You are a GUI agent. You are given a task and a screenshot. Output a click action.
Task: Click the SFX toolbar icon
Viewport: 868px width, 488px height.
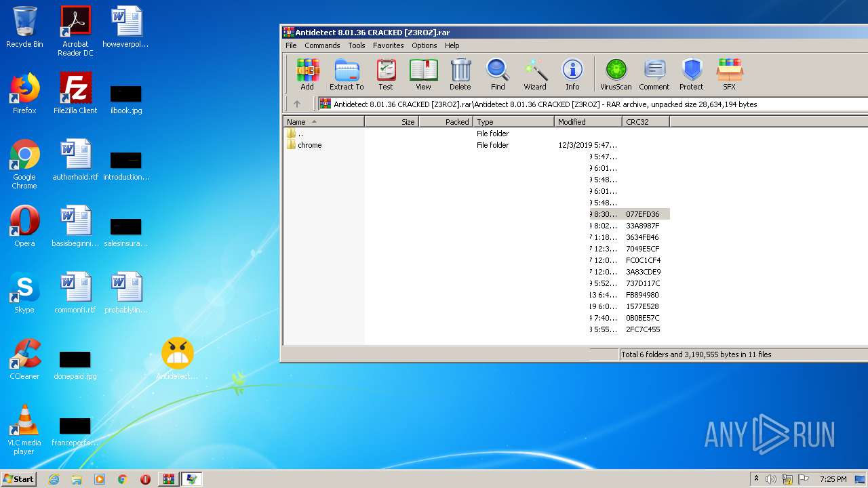click(x=729, y=74)
